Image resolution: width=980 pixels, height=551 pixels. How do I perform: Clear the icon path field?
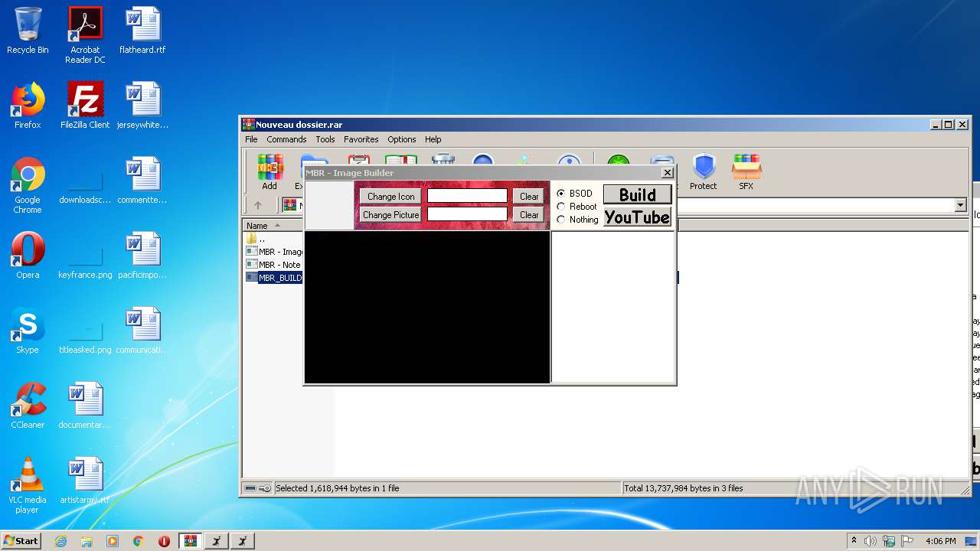click(529, 197)
